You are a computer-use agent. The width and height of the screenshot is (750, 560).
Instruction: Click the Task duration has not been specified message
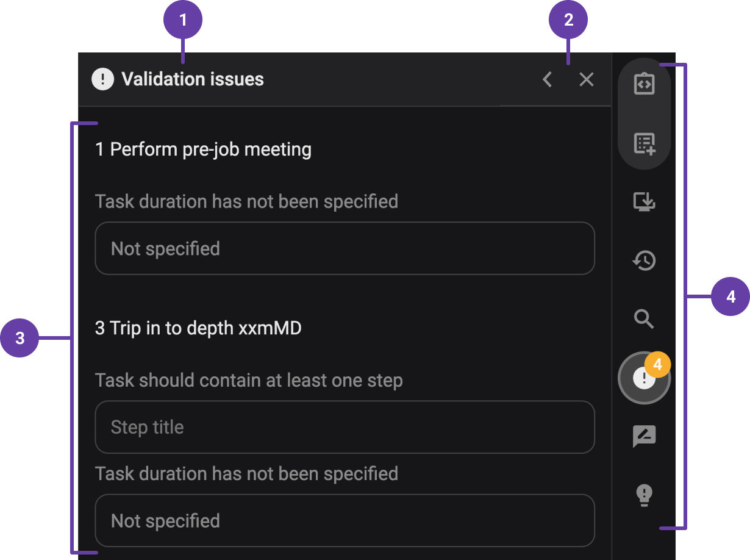pos(246,201)
